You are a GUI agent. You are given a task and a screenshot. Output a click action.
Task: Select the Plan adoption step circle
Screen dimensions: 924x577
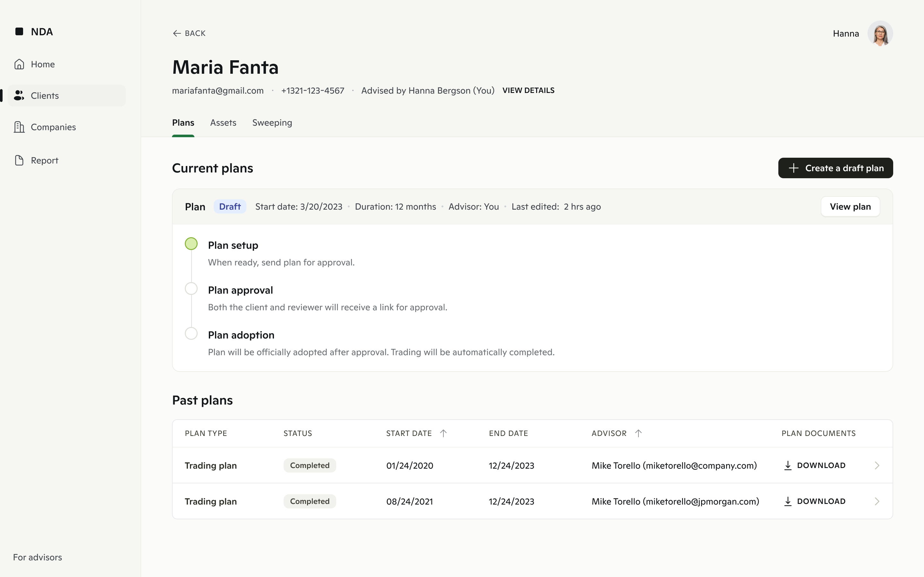coord(191,333)
